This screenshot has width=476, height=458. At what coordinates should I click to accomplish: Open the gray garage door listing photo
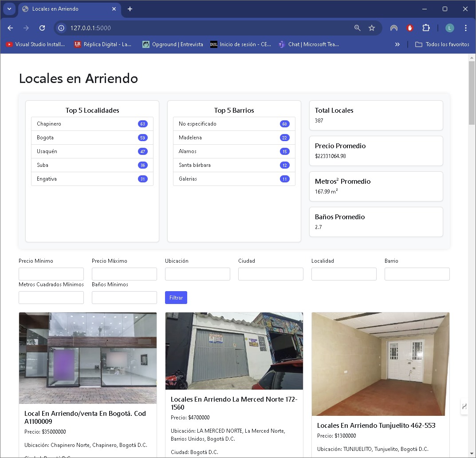pos(234,351)
